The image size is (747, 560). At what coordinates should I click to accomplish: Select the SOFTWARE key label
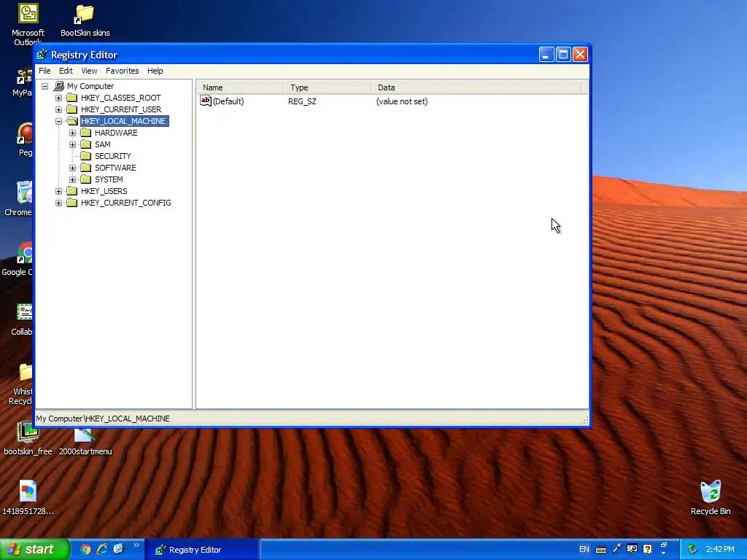[x=115, y=168]
